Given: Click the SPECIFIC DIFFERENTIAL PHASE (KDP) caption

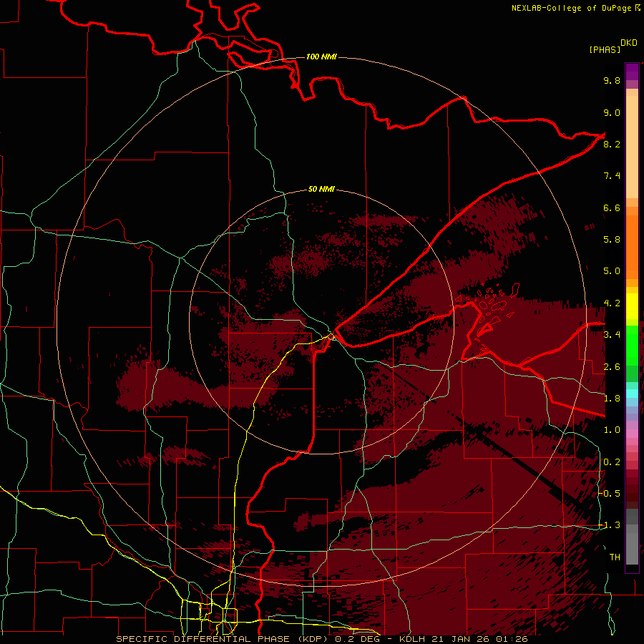Looking at the screenshot, I should pos(223,639).
